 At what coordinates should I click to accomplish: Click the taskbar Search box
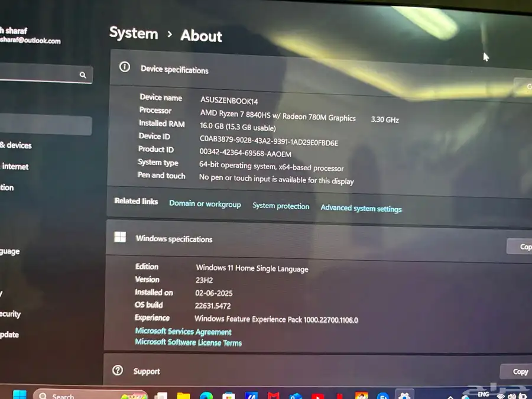click(90, 394)
